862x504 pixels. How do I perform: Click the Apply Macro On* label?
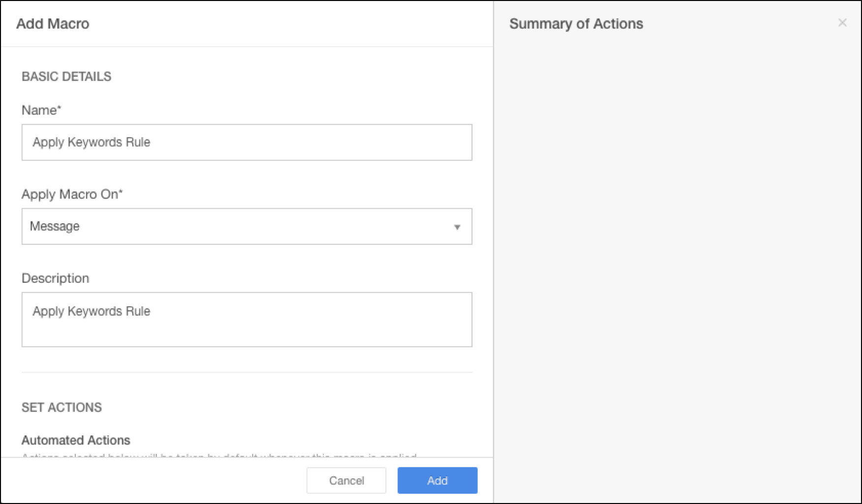72,194
